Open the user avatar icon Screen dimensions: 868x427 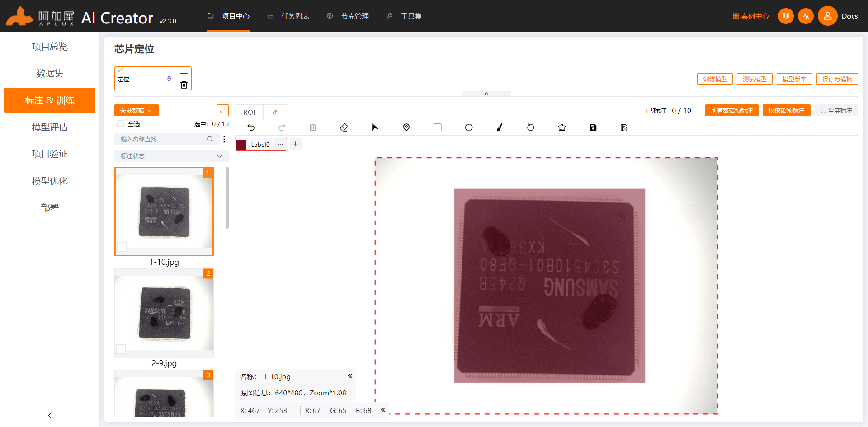[828, 16]
